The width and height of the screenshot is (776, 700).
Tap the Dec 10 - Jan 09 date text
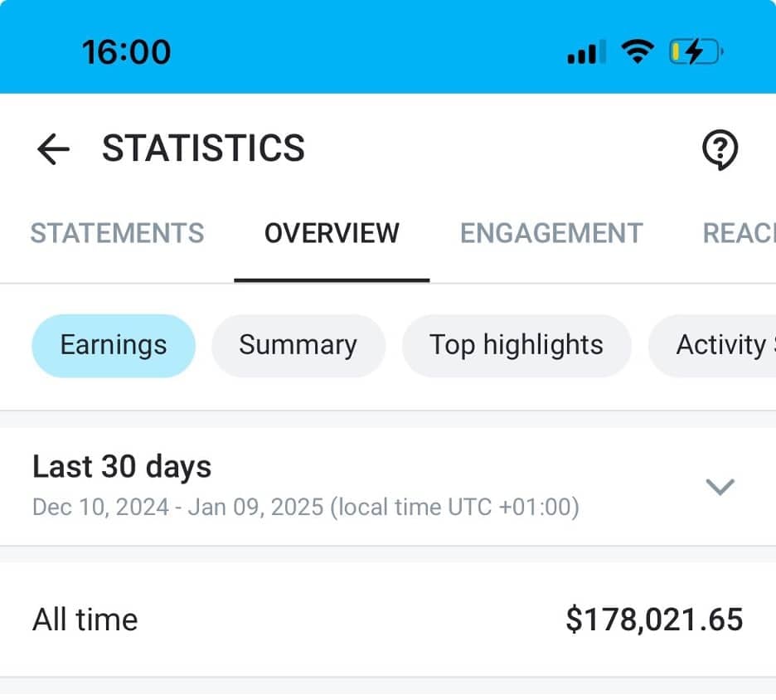click(306, 507)
